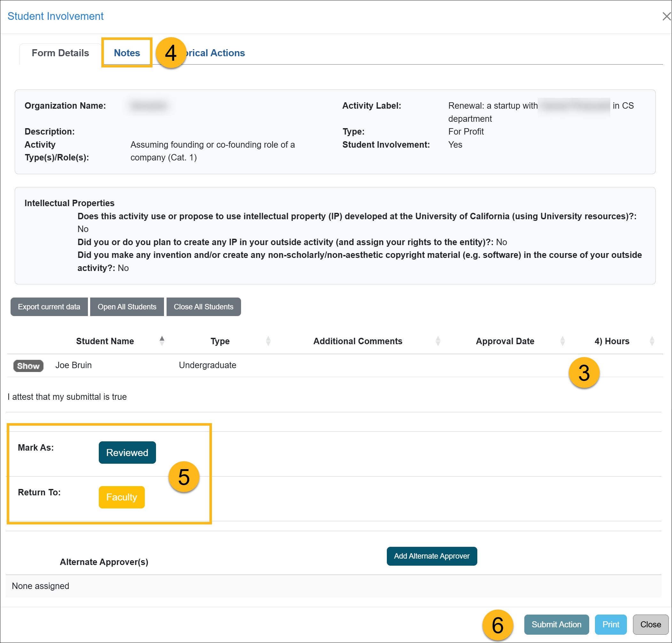This screenshot has height=643, width=672.
Task: Select the Joe Bruin student name
Action: (x=74, y=365)
